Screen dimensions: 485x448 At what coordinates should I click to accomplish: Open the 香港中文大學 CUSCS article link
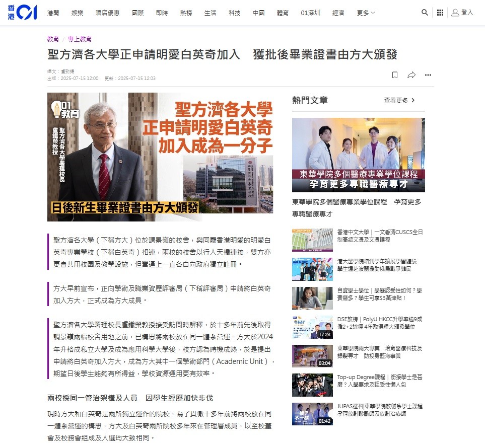coord(380,236)
